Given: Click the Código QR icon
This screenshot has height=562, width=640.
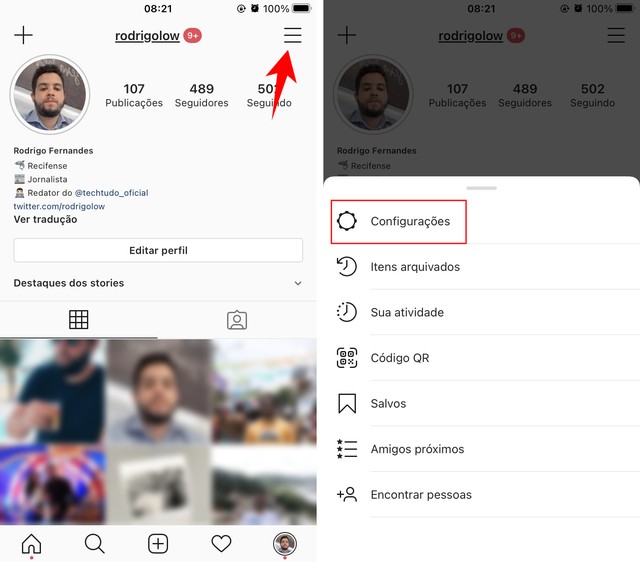Looking at the screenshot, I should coord(347,358).
